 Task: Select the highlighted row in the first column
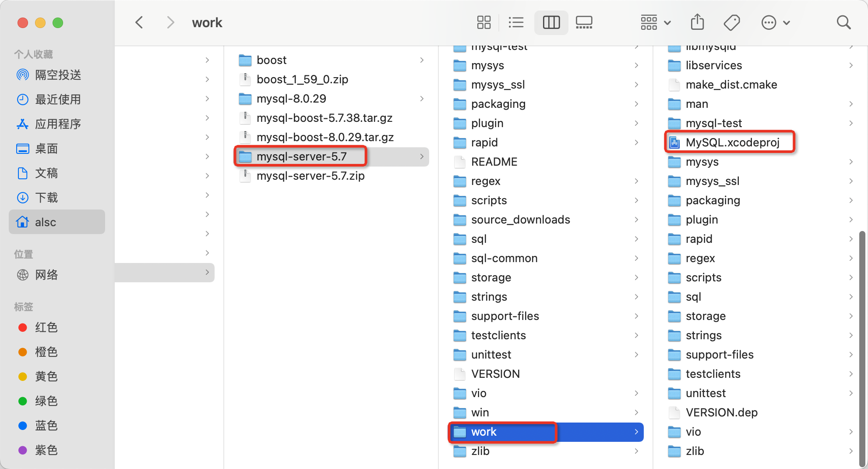(165, 272)
